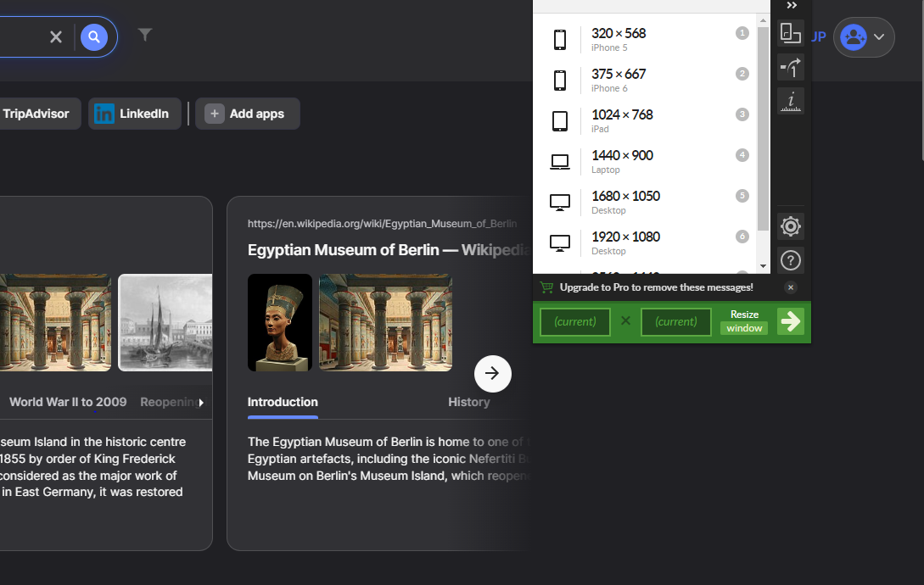Open the Nefertiti bust thumbnail
Viewport: 924px width, 585px height.
[280, 322]
